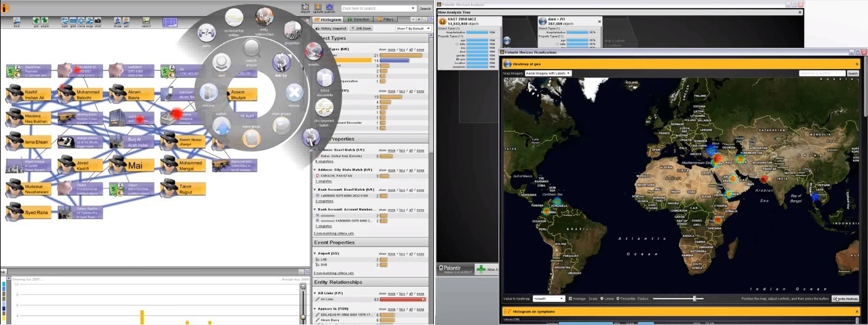This screenshot has height=325, width=868.
Task: Click the import icon
Action: 306,6
